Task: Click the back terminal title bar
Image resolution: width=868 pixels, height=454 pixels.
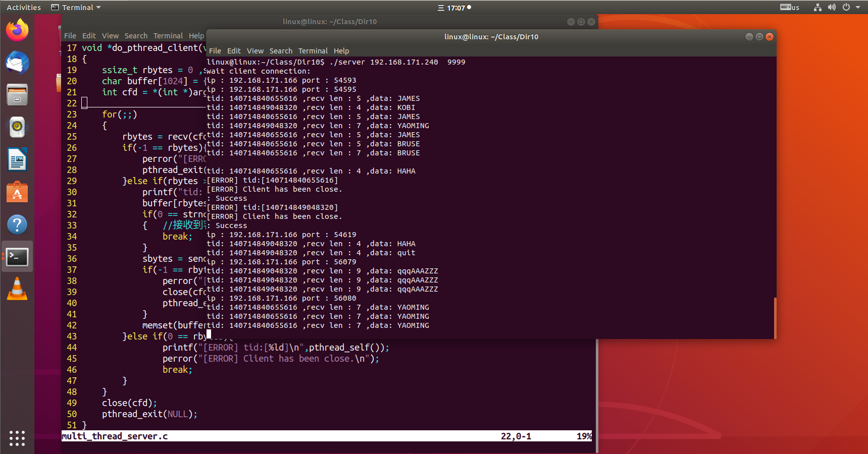Action: [x=330, y=22]
